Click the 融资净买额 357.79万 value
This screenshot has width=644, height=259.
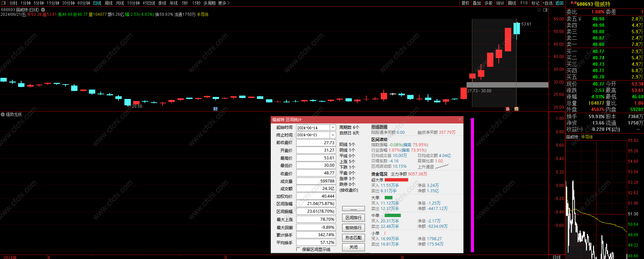447,133
